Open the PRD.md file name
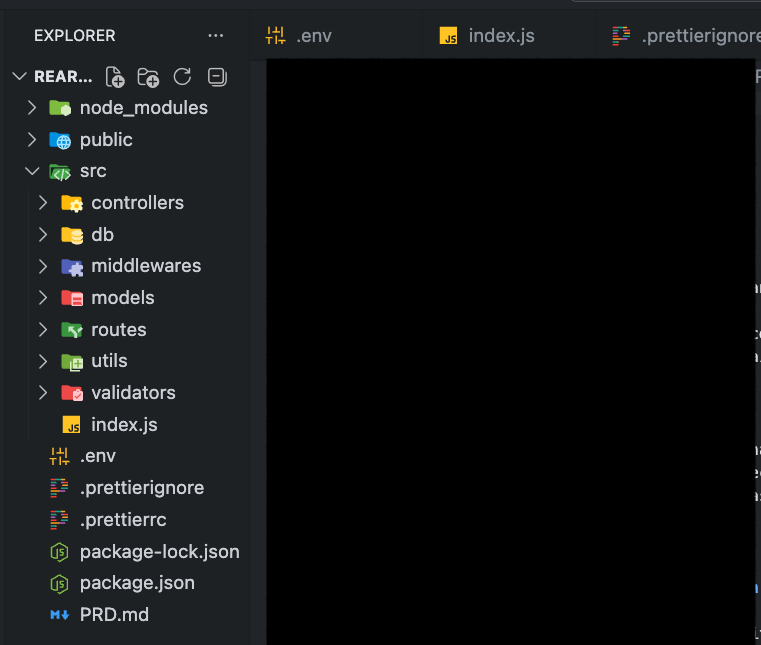This screenshot has width=761, height=645. (x=115, y=615)
